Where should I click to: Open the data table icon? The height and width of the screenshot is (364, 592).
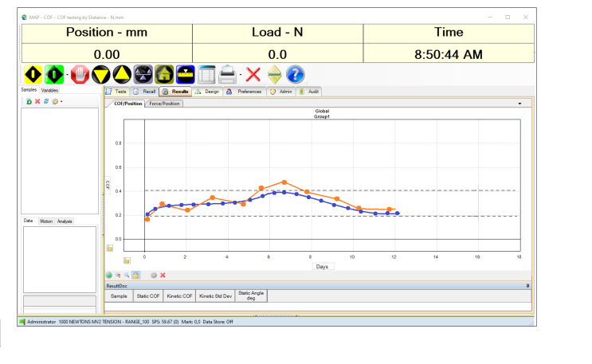tap(206, 74)
